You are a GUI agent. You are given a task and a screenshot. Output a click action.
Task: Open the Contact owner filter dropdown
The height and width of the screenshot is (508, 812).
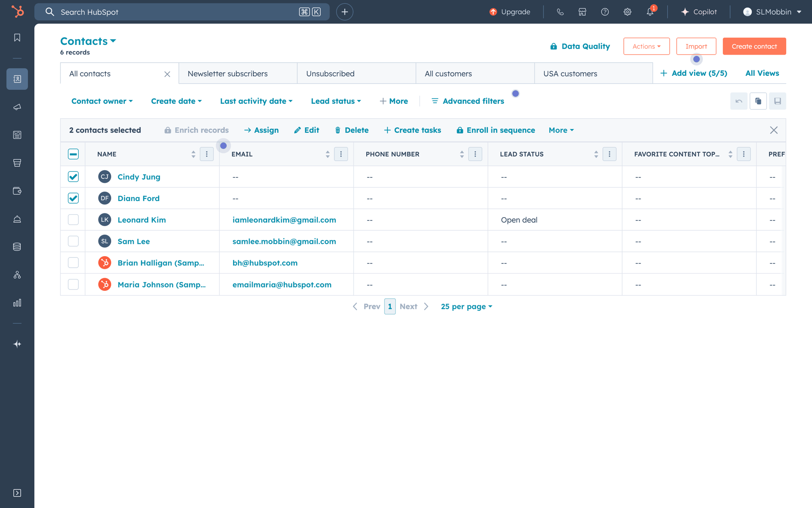coord(102,101)
